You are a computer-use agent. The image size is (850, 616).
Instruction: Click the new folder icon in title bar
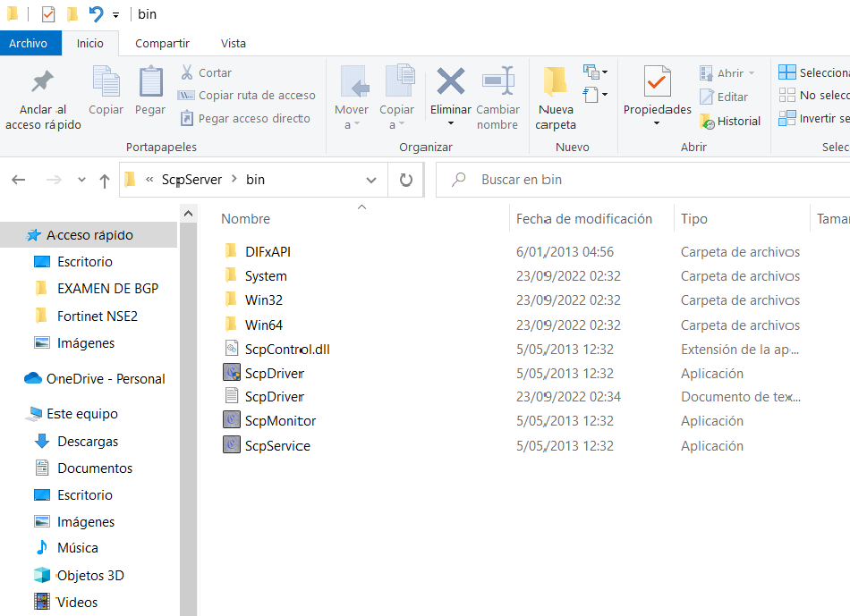(72, 14)
